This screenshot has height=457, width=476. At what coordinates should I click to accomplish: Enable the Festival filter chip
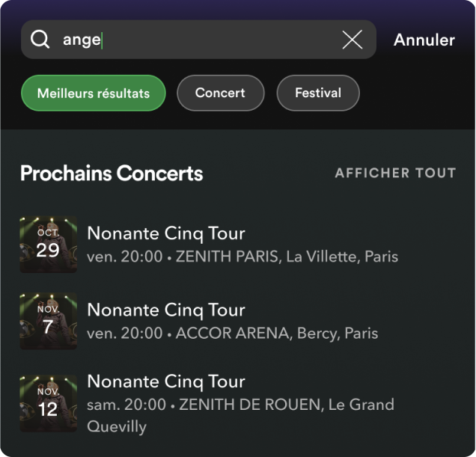click(x=318, y=93)
